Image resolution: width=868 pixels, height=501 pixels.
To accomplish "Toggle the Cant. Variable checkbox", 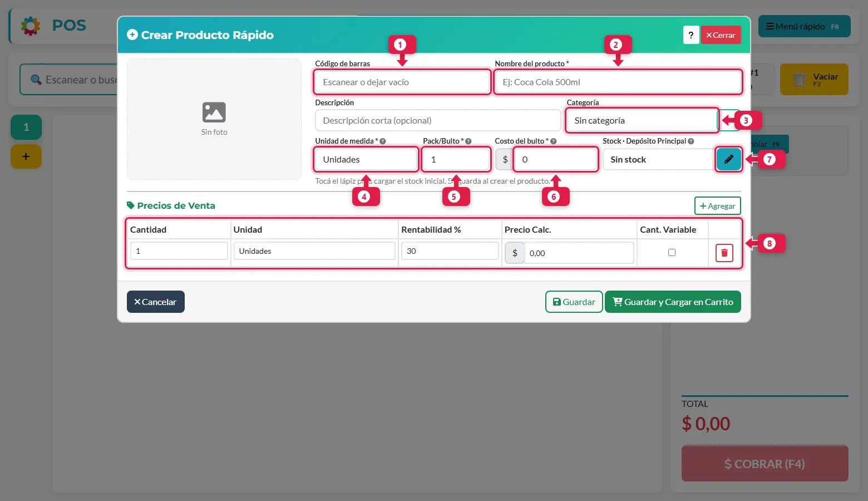I will 672,253.
